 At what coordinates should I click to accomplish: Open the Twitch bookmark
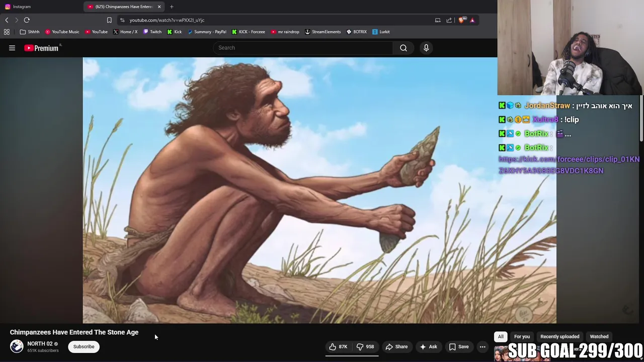pyautogui.click(x=152, y=32)
